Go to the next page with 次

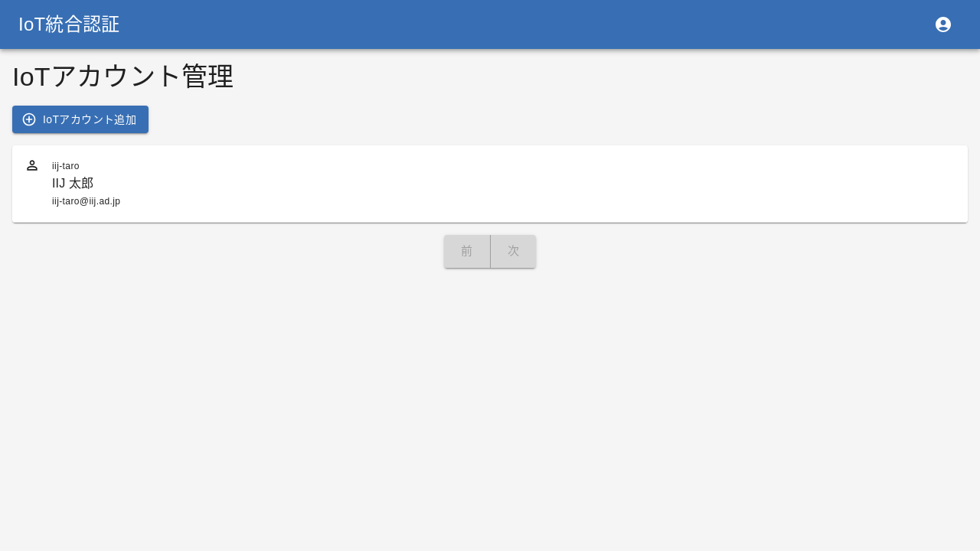513,251
